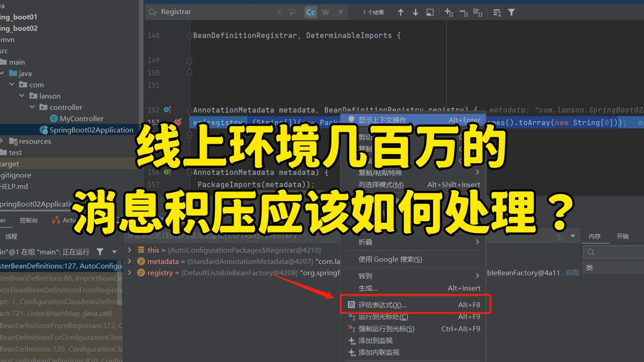Clear the search field with the X icon
Screen dimensions: 644x362
(279, 12)
